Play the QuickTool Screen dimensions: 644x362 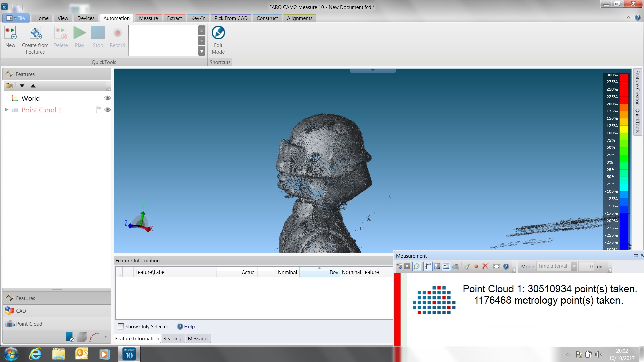(79, 33)
